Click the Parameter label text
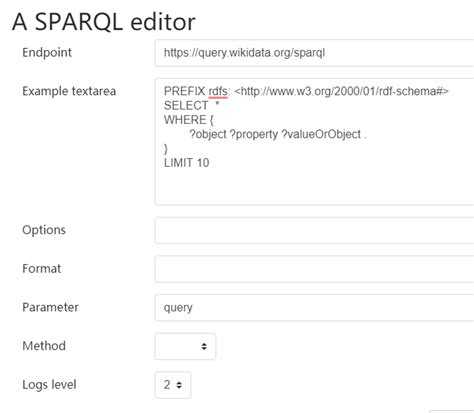The image size is (474, 413). 50,307
